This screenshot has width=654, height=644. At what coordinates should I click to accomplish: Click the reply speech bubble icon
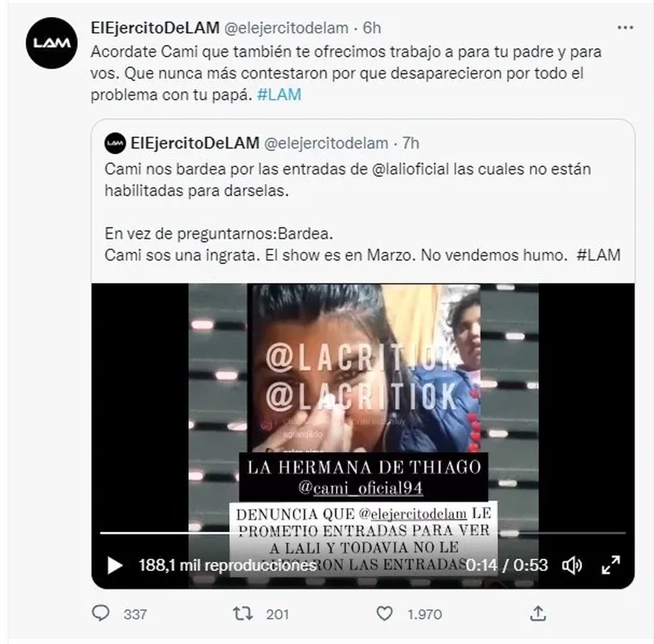101,613
